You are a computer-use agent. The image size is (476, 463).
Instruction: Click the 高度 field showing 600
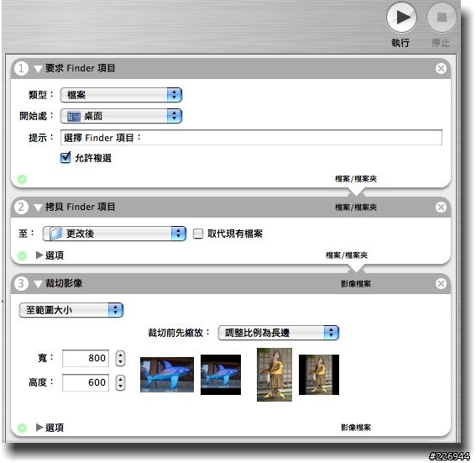point(86,382)
